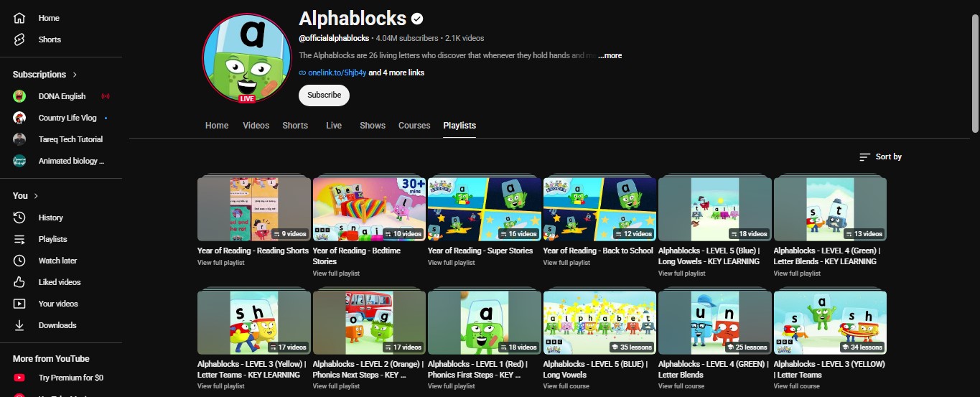Click the DONA English live indicator

(x=106, y=96)
